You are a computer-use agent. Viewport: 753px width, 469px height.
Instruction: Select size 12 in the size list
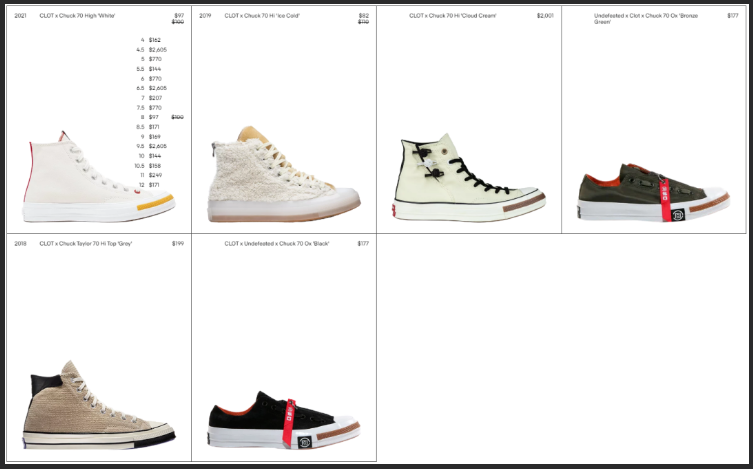(x=150, y=185)
